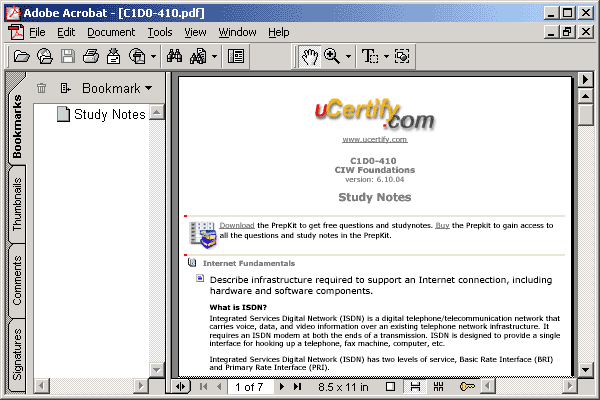Open the Help menu

(x=279, y=33)
